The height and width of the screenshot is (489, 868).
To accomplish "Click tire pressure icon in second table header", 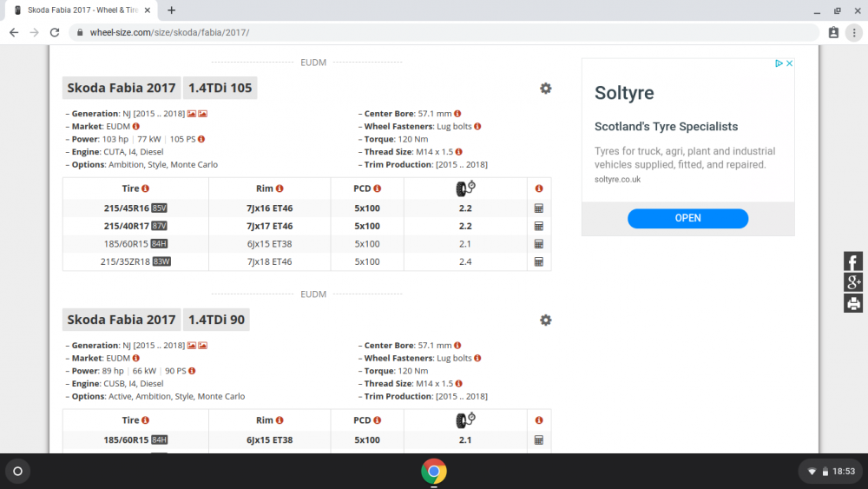I will click(465, 420).
